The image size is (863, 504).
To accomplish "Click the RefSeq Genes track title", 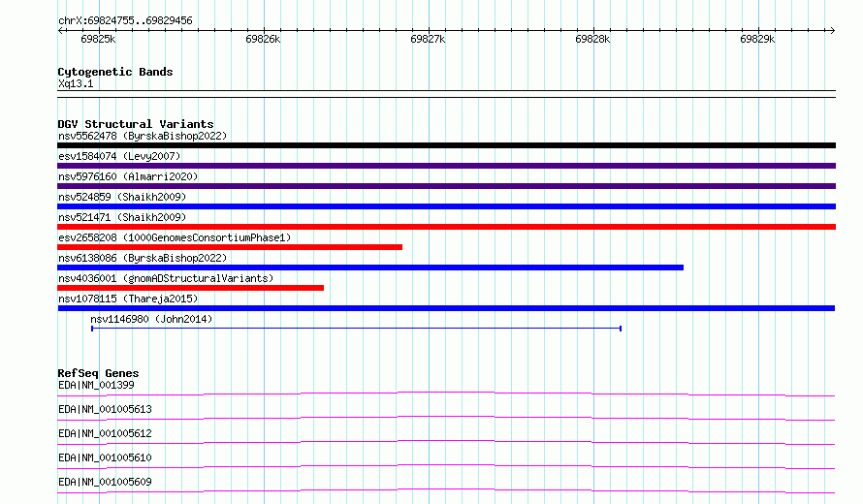I will pos(98,373).
